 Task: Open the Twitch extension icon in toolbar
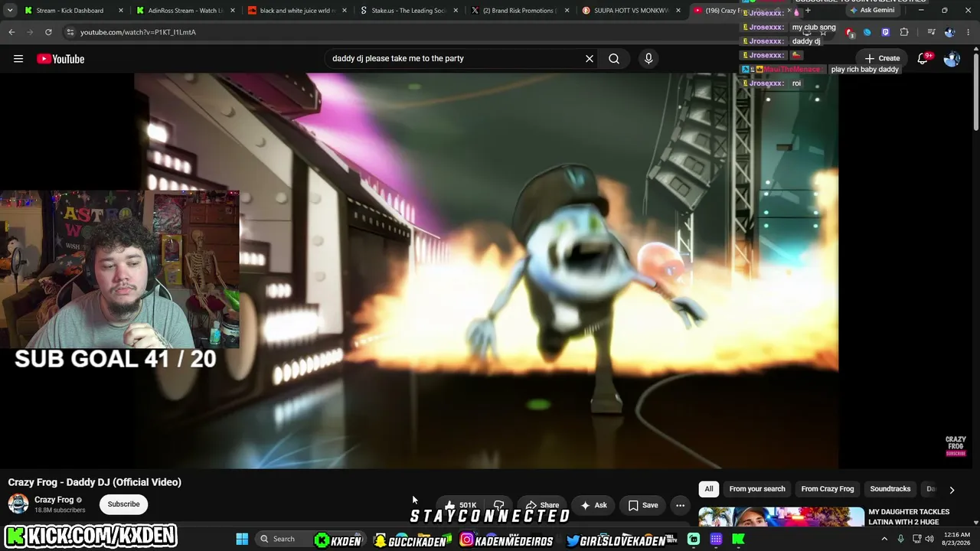point(886,32)
